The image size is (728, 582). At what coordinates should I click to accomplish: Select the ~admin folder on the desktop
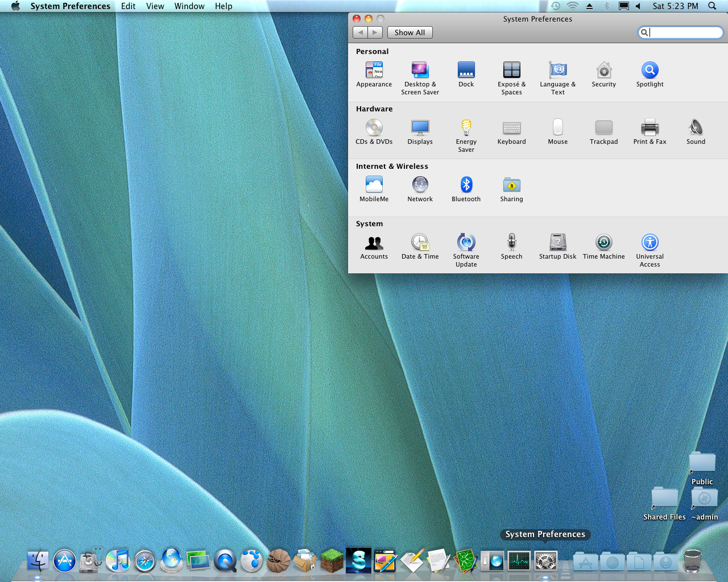pos(705,504)
